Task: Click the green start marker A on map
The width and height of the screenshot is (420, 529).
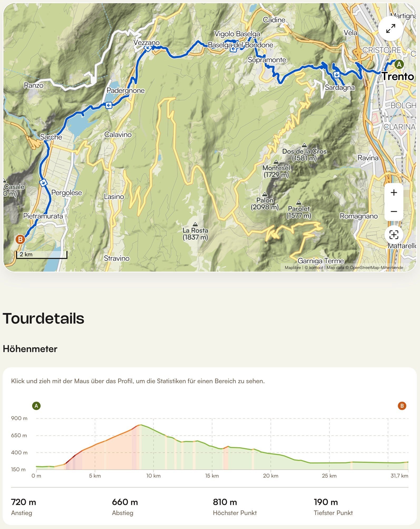Action: click(399, 64)
